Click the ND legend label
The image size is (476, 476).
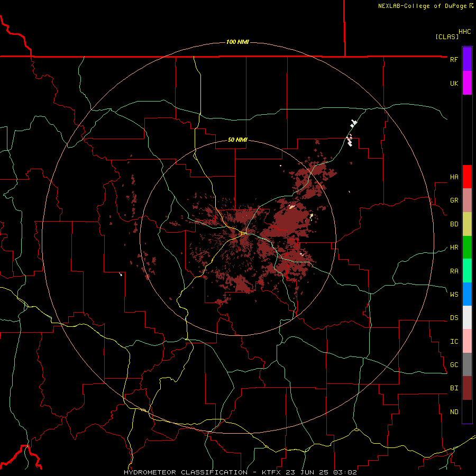(454, 412)
